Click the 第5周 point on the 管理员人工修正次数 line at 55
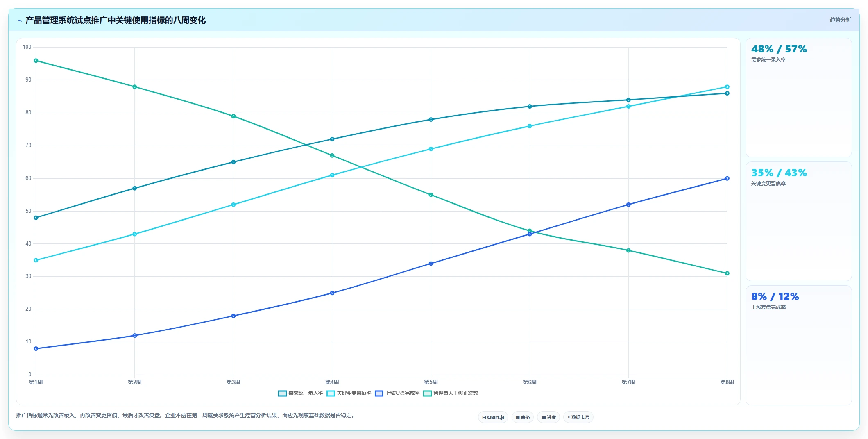 point(431,195)
